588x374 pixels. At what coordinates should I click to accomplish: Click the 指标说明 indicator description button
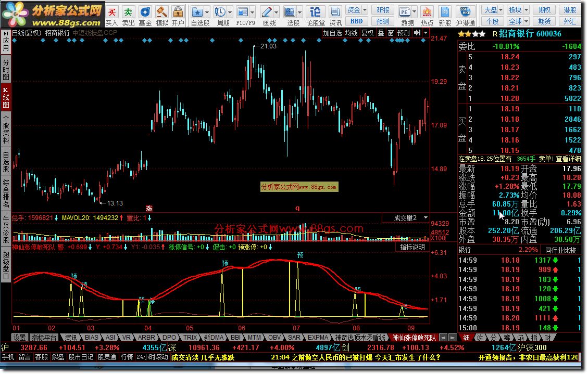(x=412, y=247)
